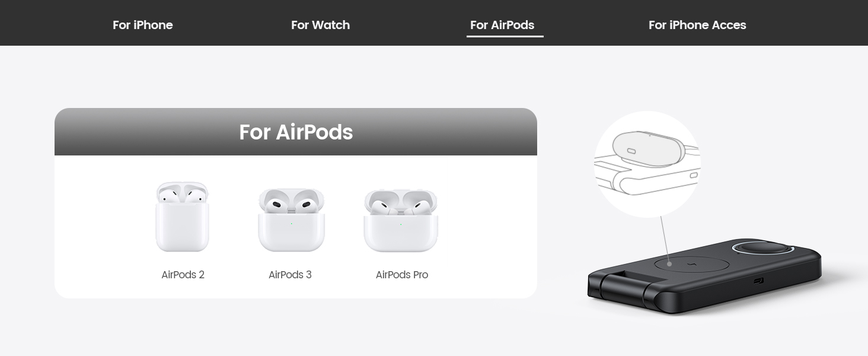Select the AirPods 3 text label
This screenshot has height=356, width=868.
[x=290, y=275]
